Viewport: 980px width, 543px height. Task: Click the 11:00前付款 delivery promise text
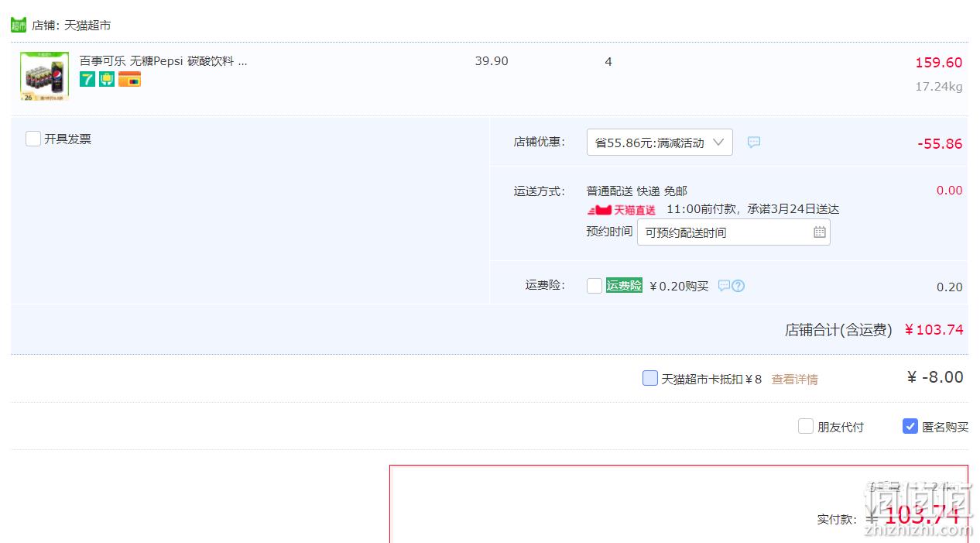tap(753, 209)
